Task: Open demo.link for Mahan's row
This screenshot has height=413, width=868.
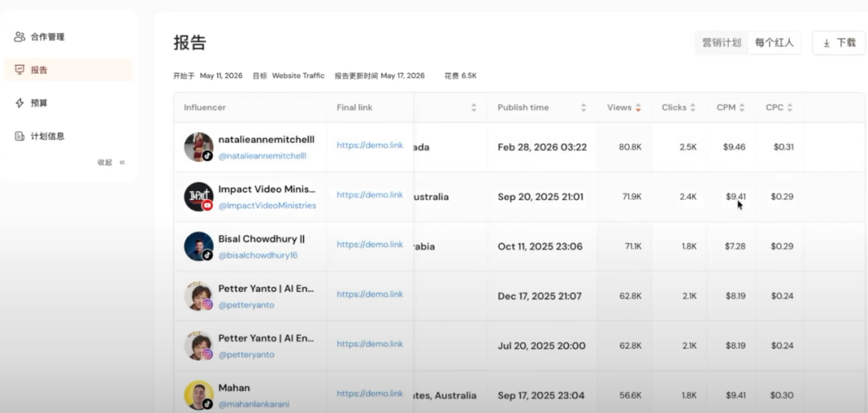Action: click(370, 394)
